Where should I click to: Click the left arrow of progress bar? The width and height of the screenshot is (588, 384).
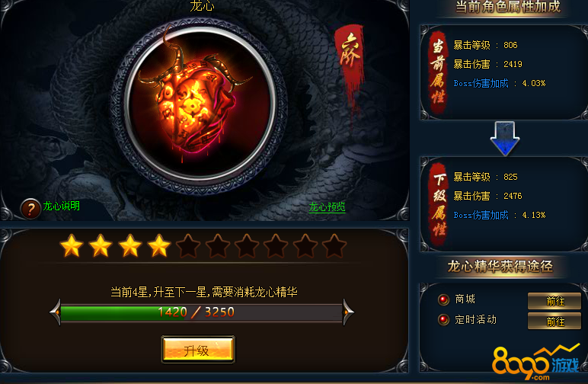pos(55,312)
